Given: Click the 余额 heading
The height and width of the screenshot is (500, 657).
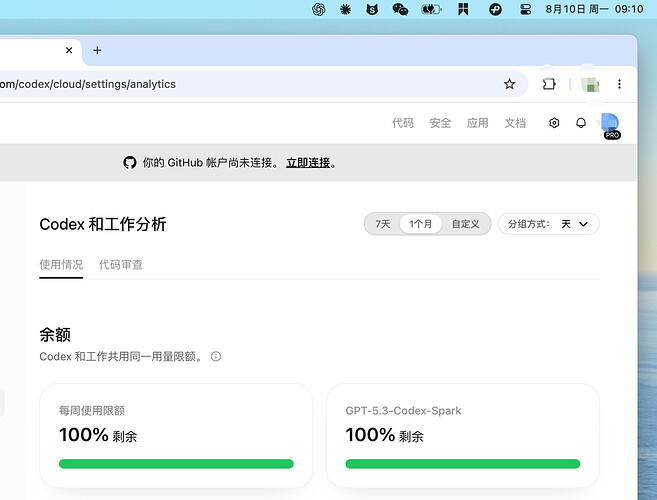Looking at the screenshot, I should (55, 335).
